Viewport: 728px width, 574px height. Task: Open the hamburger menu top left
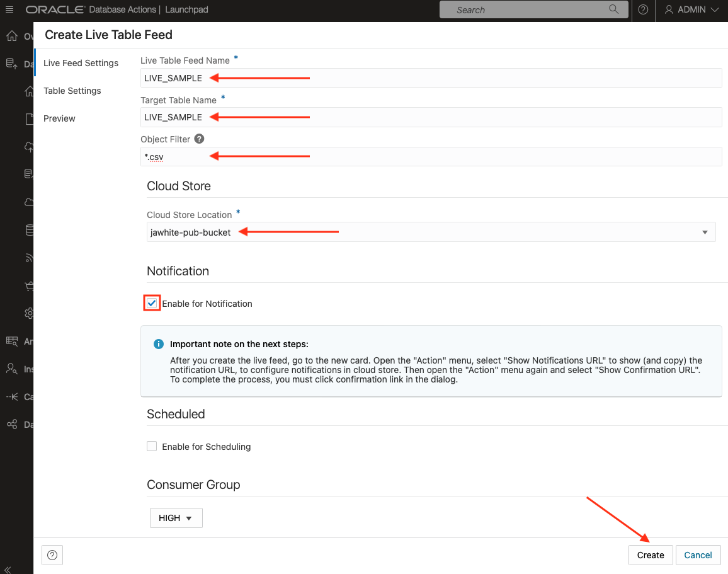tap(9, 9)
